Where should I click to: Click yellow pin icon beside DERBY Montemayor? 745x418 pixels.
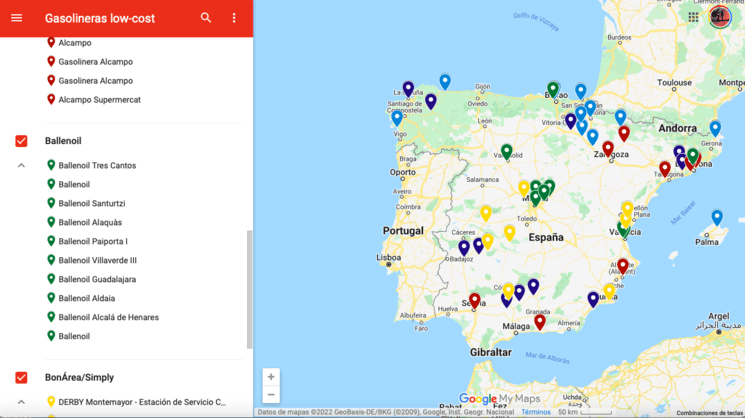tap(51, 401)
